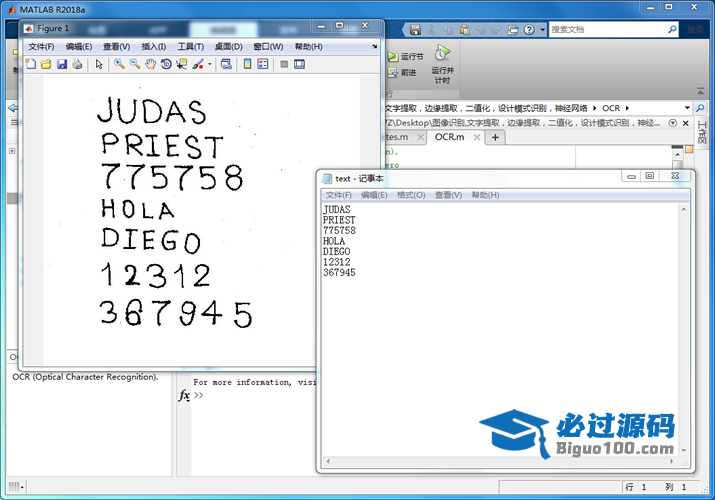Open Notepad 文件(F) menu
This screenshot has width=715, height=500.
click(x=338, y=195)
